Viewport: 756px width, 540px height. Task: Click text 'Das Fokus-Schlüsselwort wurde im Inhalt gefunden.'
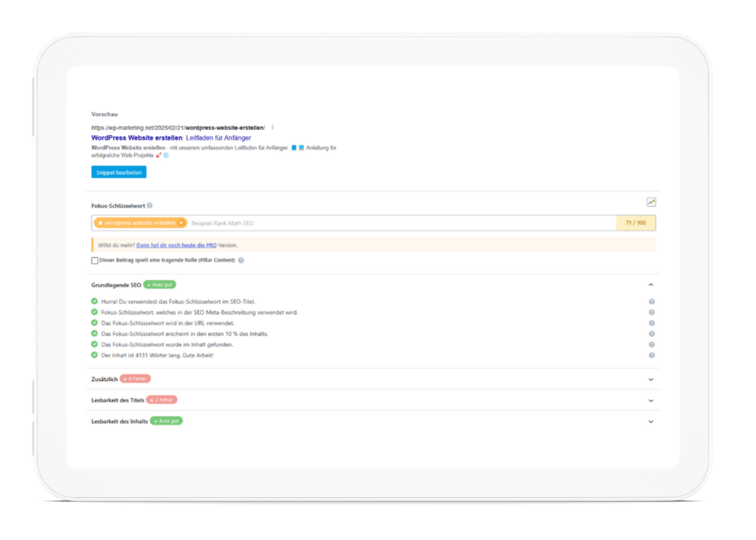[167, 344]
